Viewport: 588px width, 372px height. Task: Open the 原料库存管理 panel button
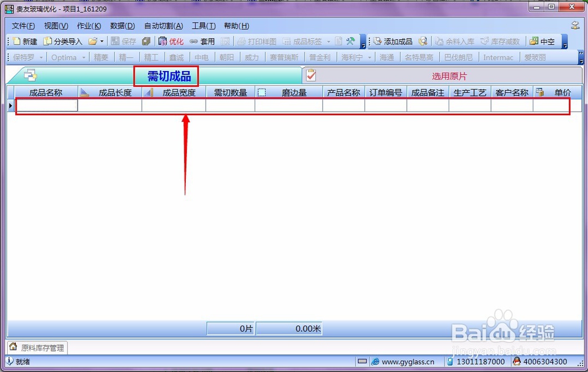point(36,347)
